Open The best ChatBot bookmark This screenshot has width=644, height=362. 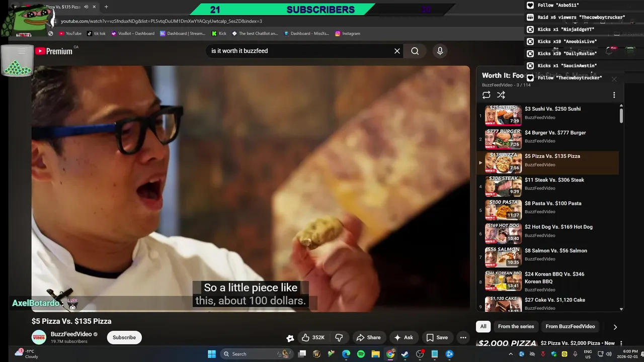[x=255, y=34]
